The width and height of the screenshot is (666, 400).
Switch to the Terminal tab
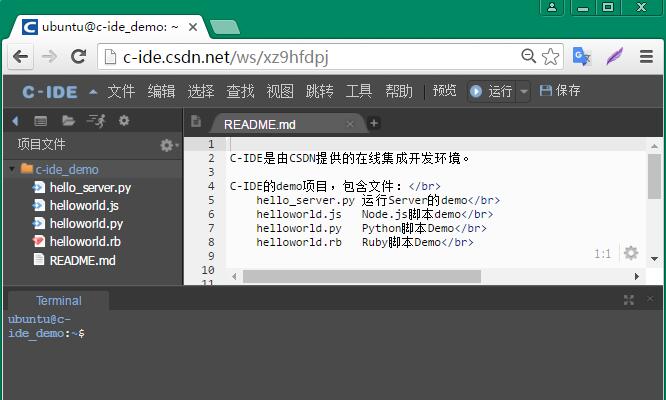[x=59, y=301]
